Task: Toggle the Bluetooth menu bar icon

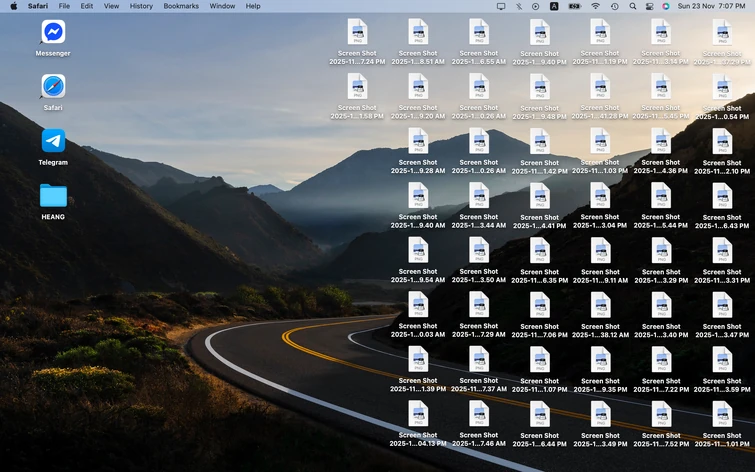Action: click(x=518, y=6)
